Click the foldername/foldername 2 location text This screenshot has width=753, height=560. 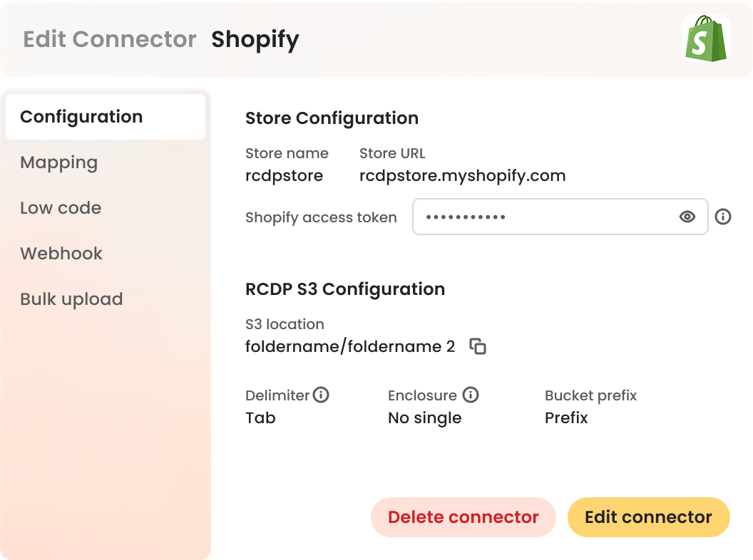pos(349,347)
